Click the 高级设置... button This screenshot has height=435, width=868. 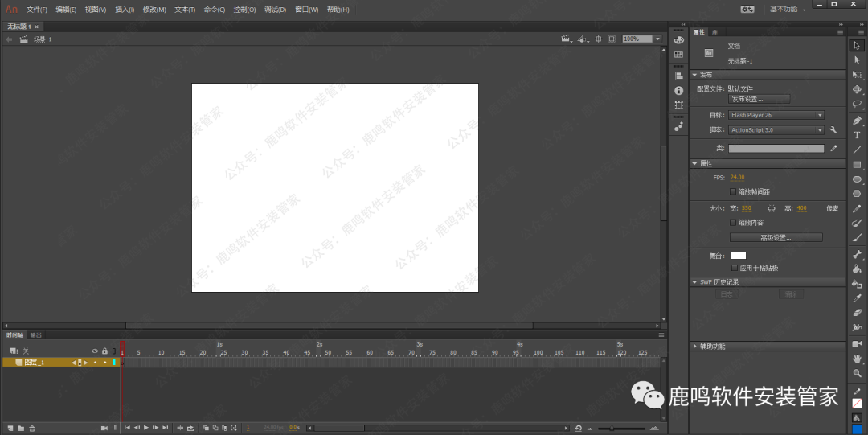point(776,238)
